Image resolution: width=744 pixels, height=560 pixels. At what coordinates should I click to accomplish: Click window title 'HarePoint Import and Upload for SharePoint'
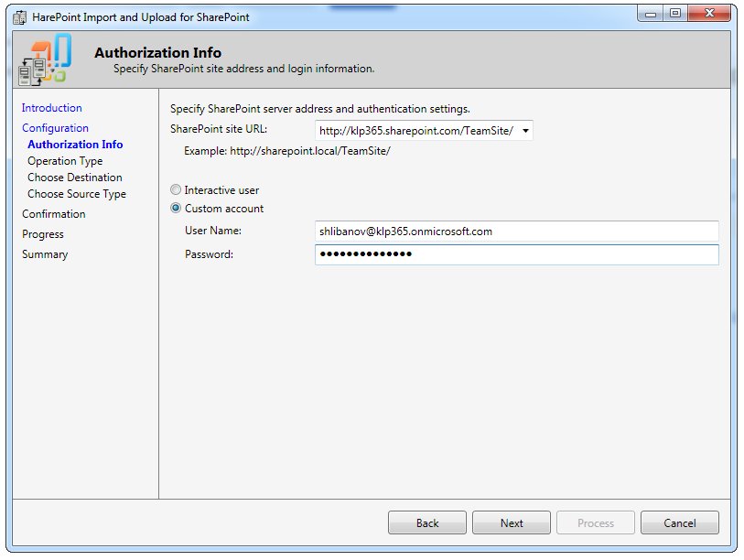pyautogui.click(x=141, y=17)
